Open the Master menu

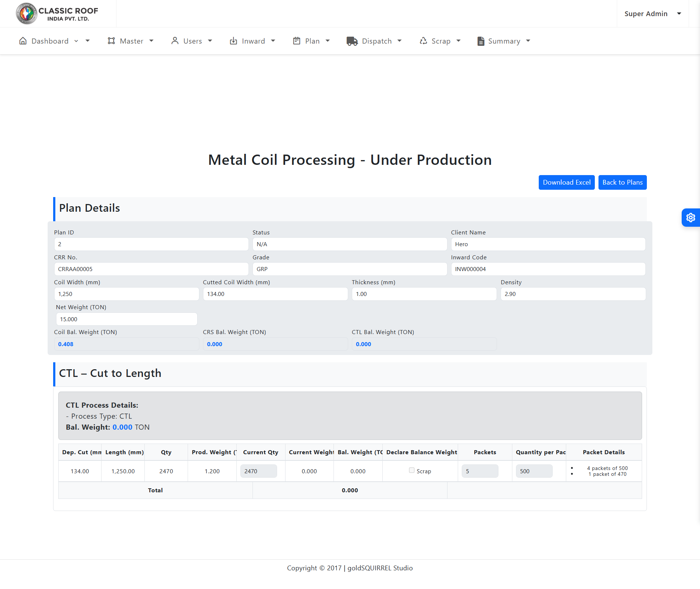coord(131,41)
